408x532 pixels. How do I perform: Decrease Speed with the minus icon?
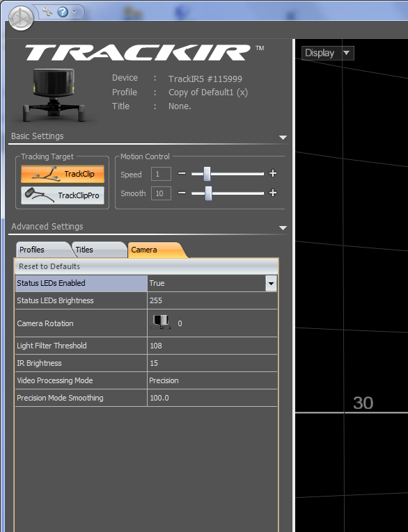click(182, 173)
